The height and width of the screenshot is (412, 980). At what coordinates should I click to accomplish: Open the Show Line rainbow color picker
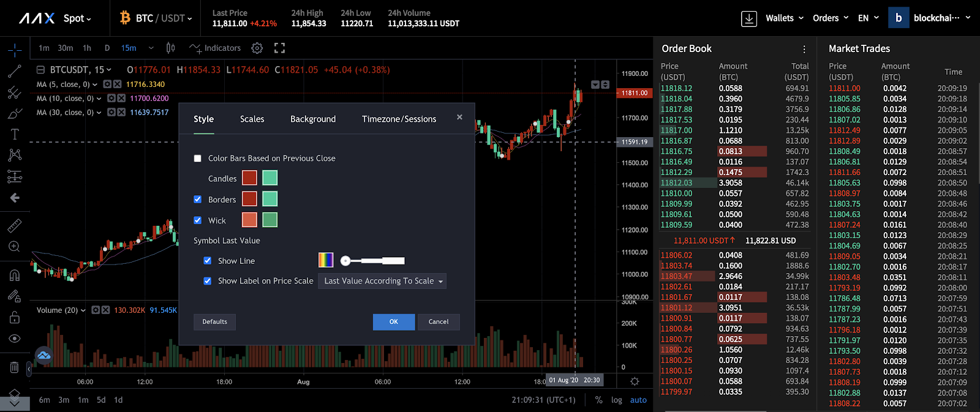click(x=326, y=260)
